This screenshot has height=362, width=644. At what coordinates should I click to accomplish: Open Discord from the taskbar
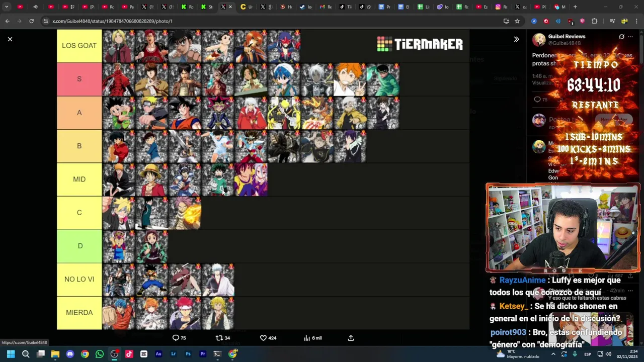point(70,354)
